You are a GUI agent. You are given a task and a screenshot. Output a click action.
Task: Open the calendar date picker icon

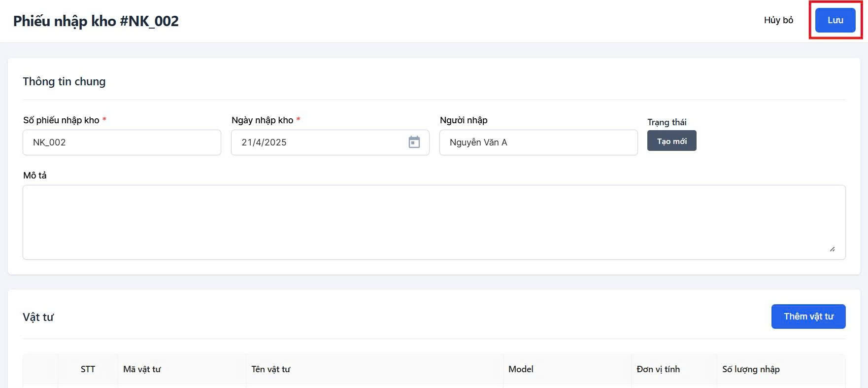pyautogui.click(x=414, y=142)
